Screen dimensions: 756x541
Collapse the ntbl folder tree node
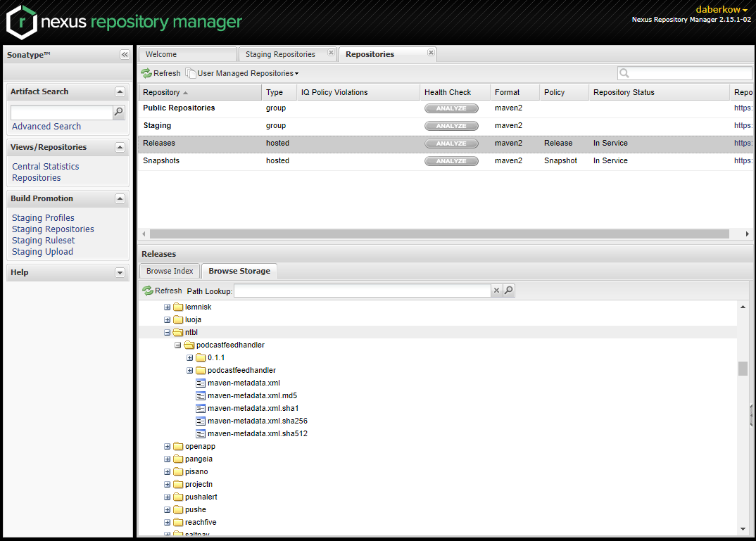tap(168, 333)
